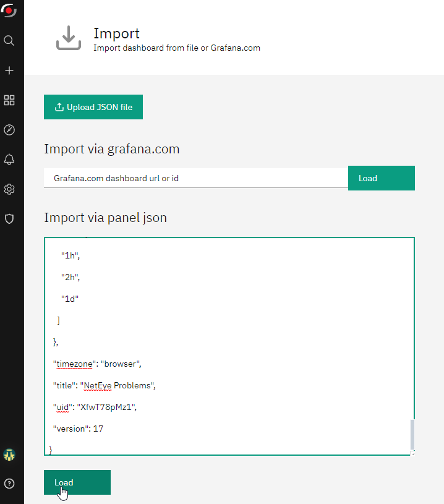Image resolution: width=444 pixels, height=504 pixels.
Task: Open the search icon in sidebar
Action: coord(9,40)
